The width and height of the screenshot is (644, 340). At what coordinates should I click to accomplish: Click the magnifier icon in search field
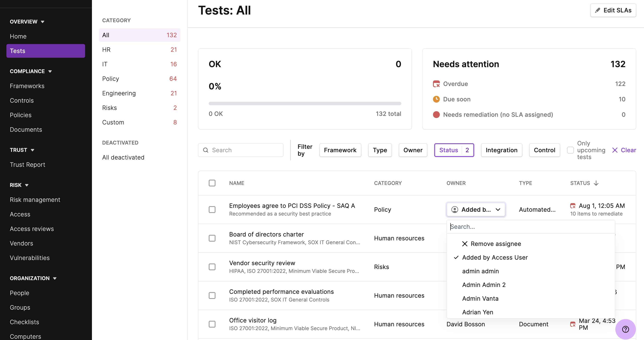tap(206, 150)
